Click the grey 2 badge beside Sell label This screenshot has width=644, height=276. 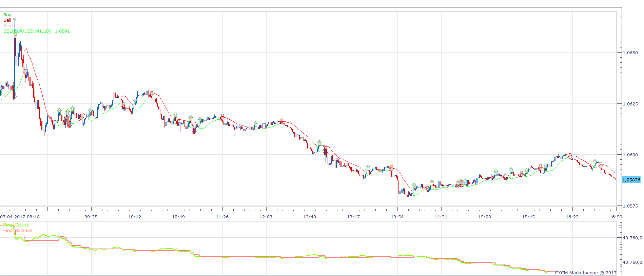pos(15,19)
